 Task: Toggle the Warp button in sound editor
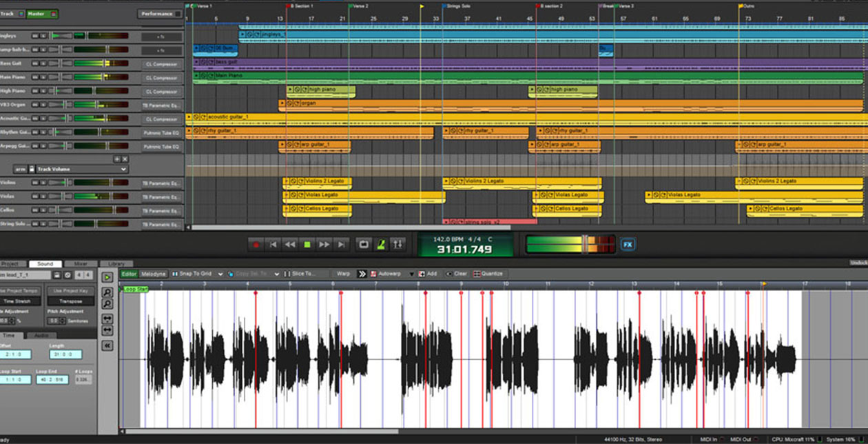click(x=343, y=274)
